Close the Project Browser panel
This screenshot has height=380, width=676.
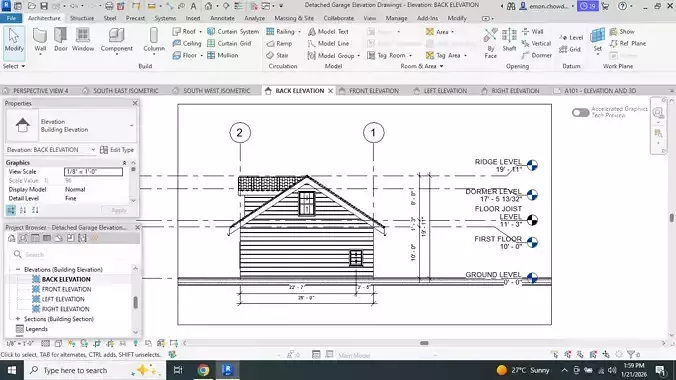coord(138,227)
